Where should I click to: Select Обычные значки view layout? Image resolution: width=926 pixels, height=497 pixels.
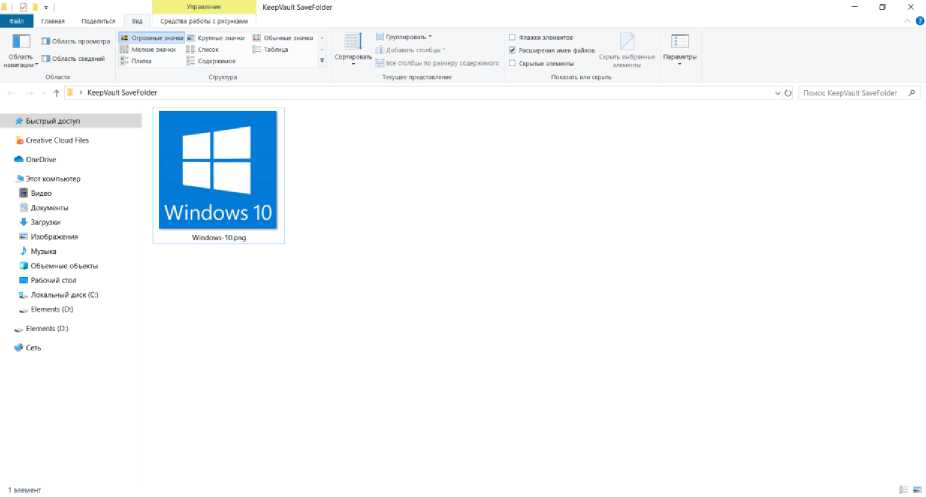click(x=283, y=38)
